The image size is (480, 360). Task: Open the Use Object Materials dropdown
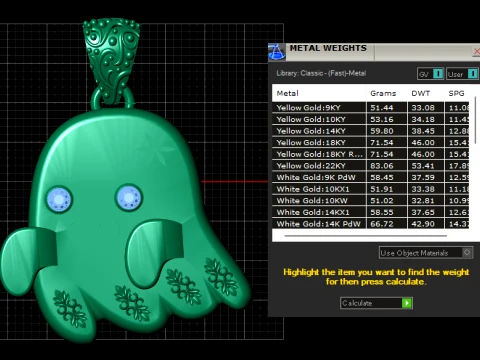coord(426,253)
